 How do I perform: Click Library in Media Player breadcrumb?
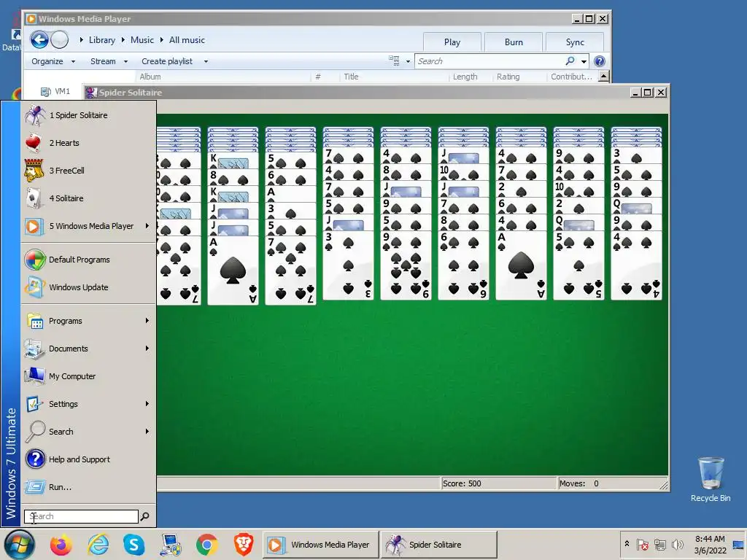tap(102, 40)
